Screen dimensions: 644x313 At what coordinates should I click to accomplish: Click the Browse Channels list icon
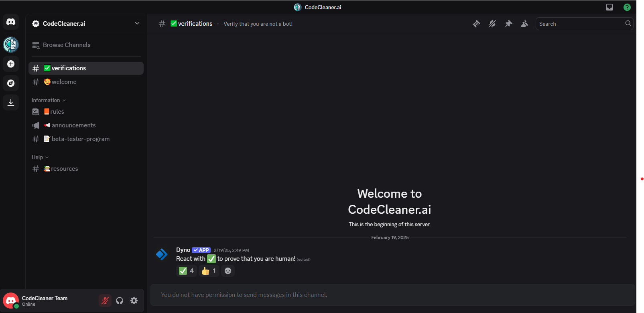(36, 45)
